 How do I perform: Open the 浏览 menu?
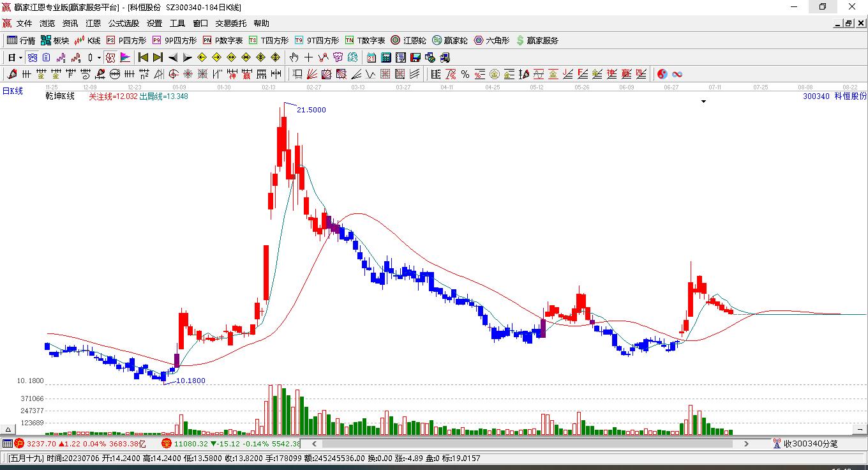47,24
